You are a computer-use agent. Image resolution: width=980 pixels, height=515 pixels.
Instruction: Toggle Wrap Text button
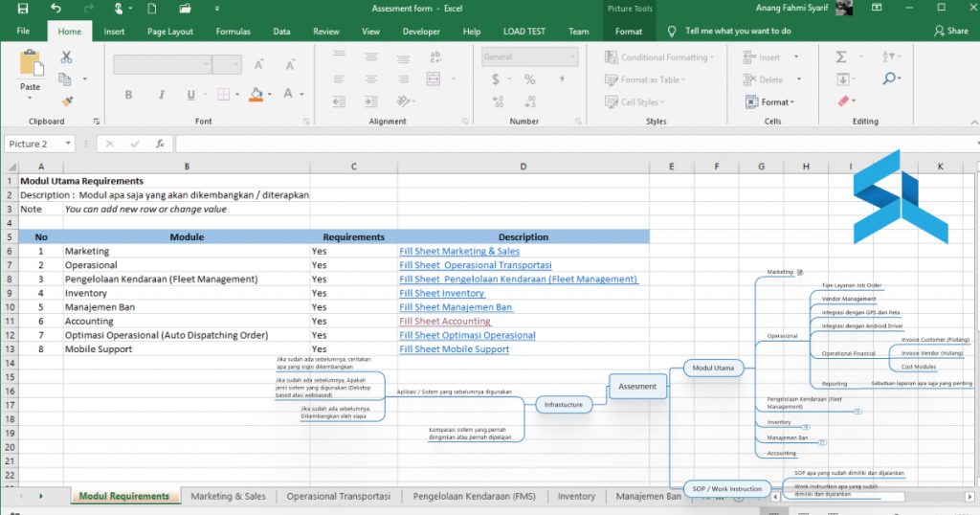[x=435, y=56]
